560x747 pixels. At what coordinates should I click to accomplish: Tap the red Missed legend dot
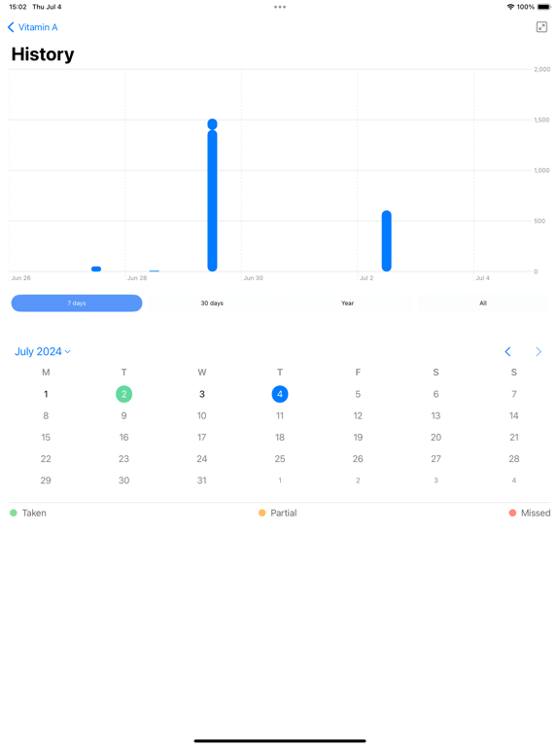click(512, 514)
